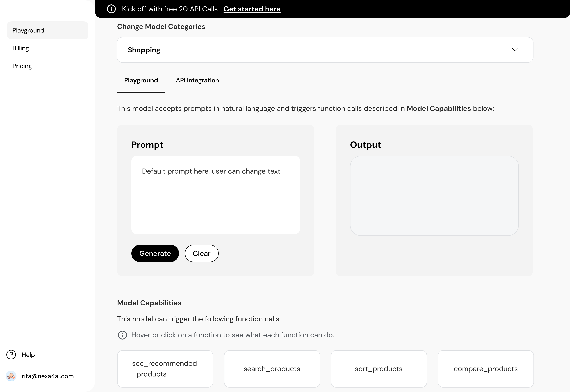
Task: Expand the Shopping category chevron
Action: pos(515,50)
